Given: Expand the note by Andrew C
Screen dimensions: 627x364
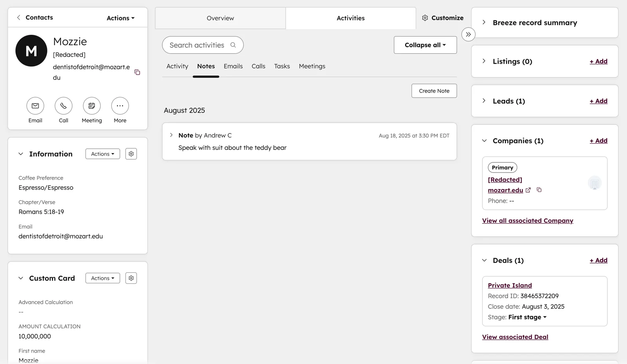Looking at the screenshot, I should point(171,135).
